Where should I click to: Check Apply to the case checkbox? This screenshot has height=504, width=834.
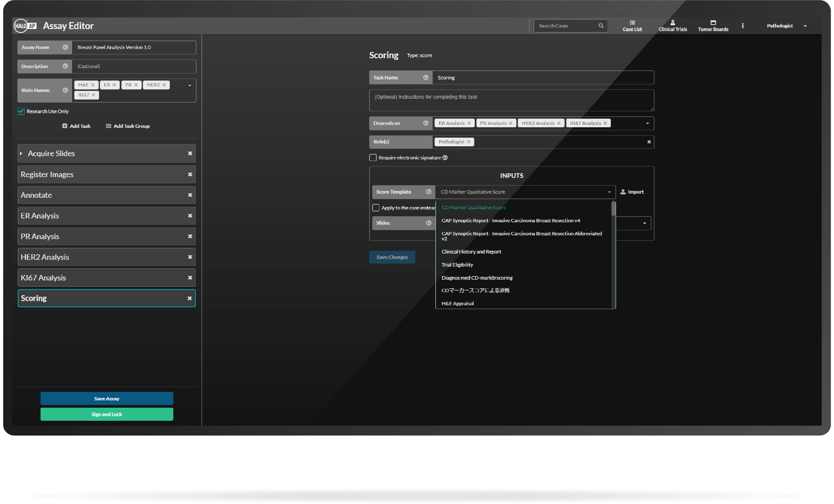pos(376,208)
